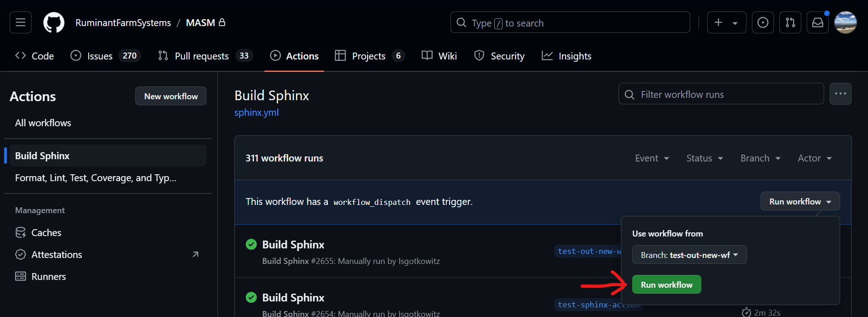Switch to the Projects tab
868x317 pixels.
pos(369,56)
